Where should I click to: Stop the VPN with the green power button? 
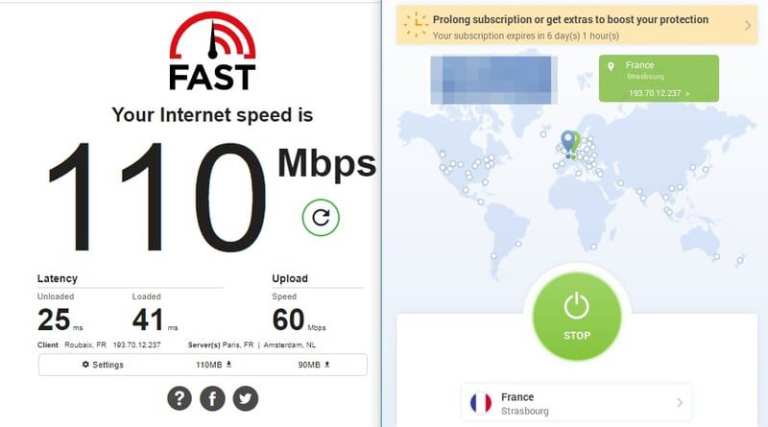click(x=576, y=316)
